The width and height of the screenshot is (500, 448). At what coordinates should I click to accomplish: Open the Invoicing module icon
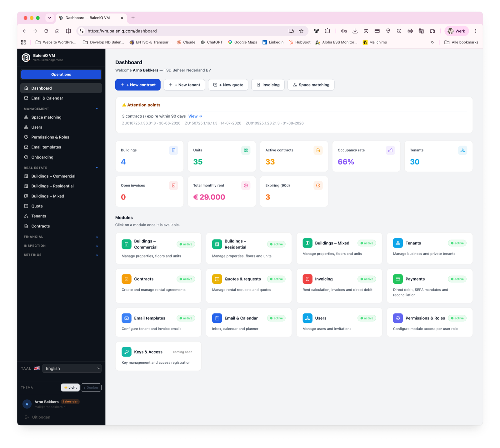(307, 279)
